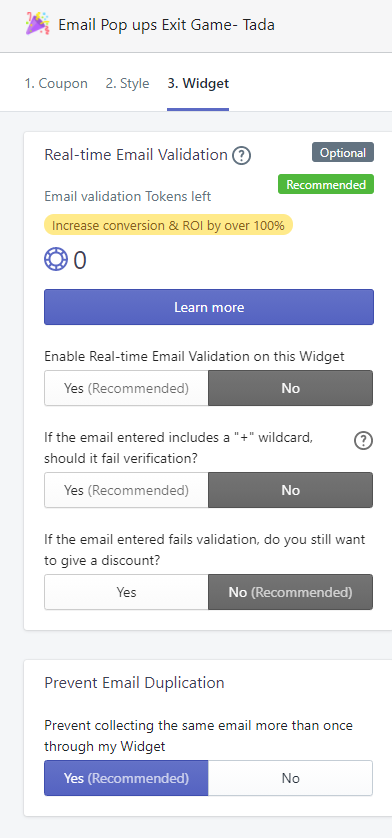
Task: Enable Real-time Email Validation with Yes (Recommended)
Action: click(x=126, y=388)
